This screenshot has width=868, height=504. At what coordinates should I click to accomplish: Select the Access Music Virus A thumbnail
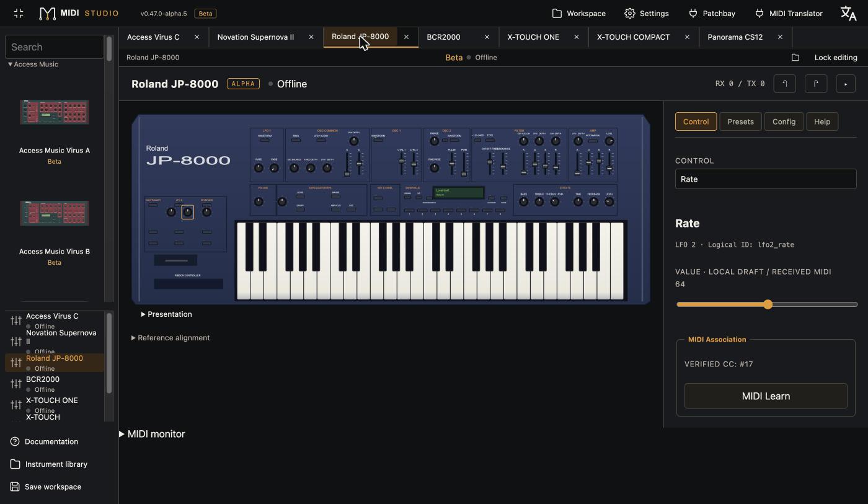pyautogui.click(x=55, y=112)
